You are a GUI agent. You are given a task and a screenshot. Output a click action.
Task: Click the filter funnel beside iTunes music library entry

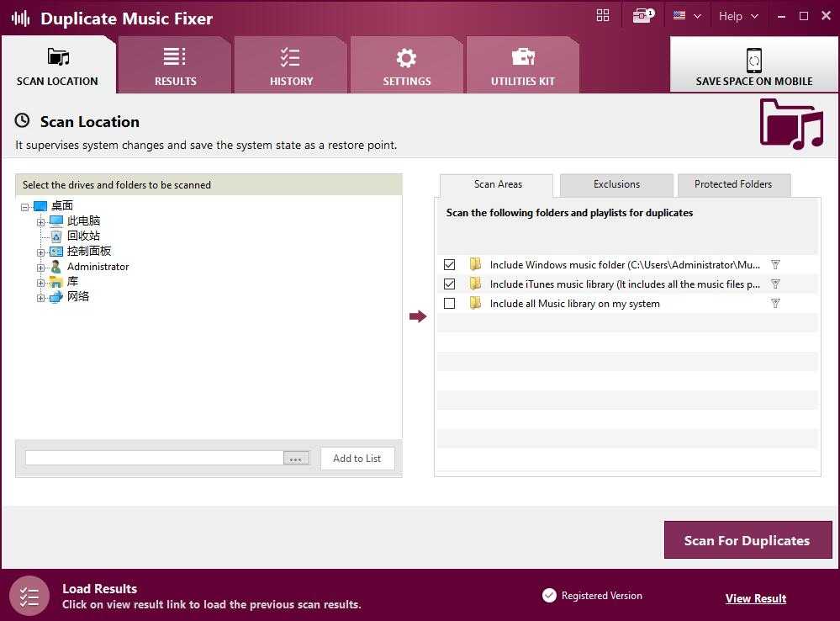tap(774, 284)
